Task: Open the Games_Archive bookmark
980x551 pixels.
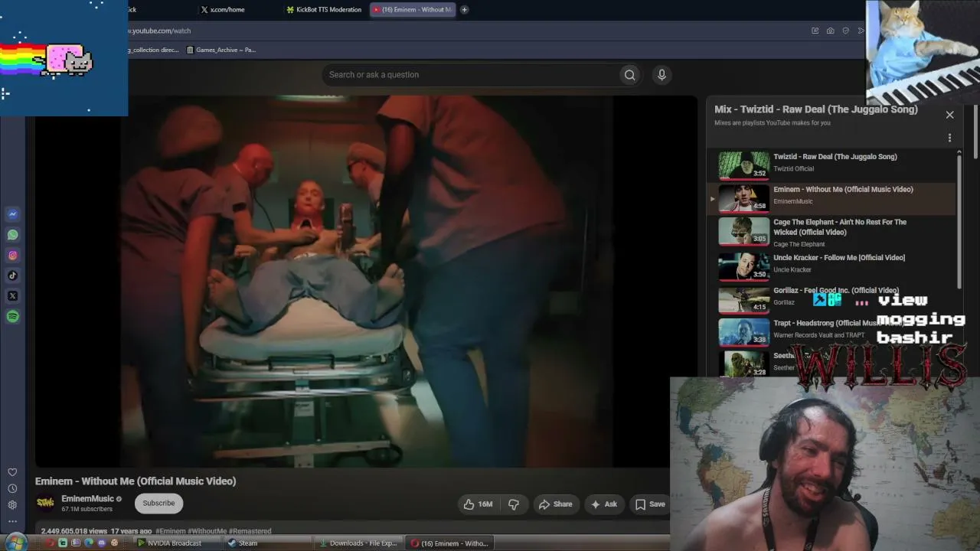Action: 220,50
